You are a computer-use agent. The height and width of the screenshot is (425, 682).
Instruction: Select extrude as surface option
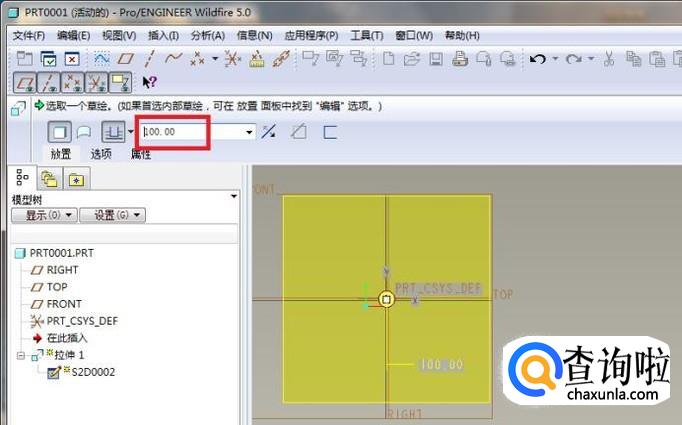coord(84,132)
